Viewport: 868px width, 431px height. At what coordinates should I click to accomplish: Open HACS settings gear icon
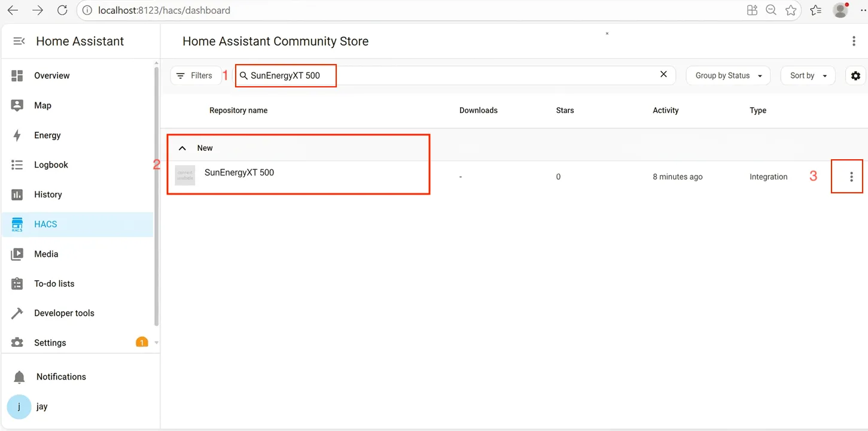click(x=855, y=76)
